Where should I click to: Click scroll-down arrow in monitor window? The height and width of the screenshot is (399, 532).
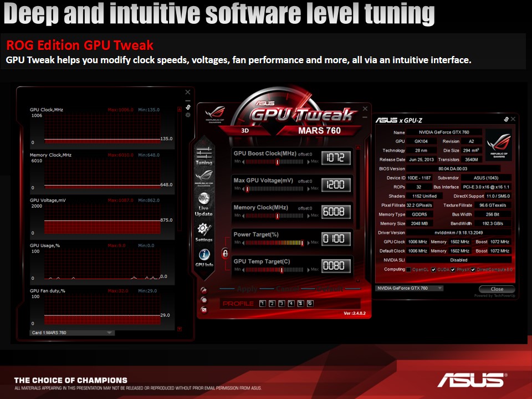180,329
